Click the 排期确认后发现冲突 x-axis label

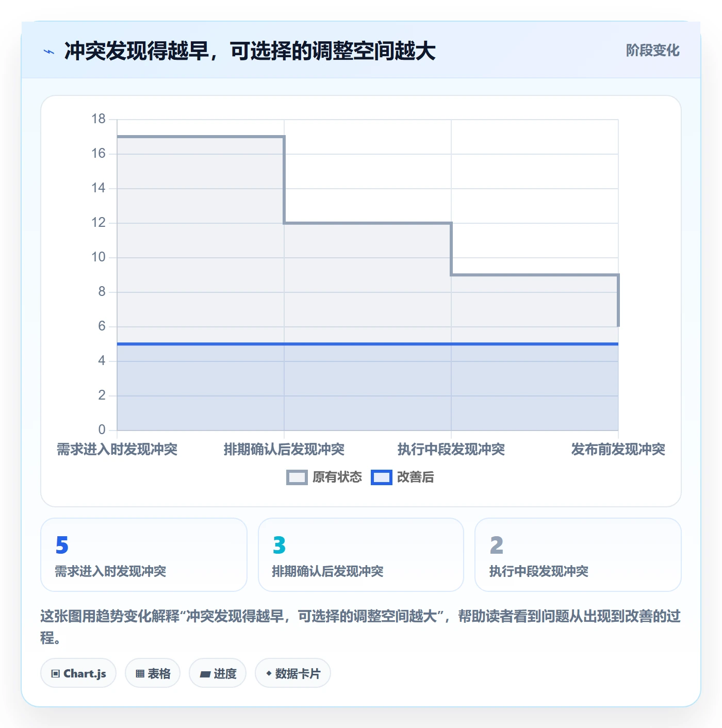click(x=284, y=450)
